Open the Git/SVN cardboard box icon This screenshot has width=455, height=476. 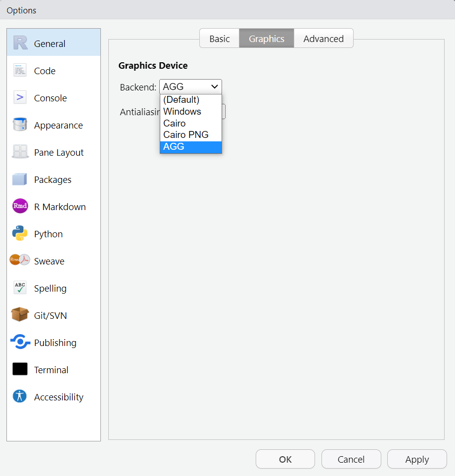point(20,315)
